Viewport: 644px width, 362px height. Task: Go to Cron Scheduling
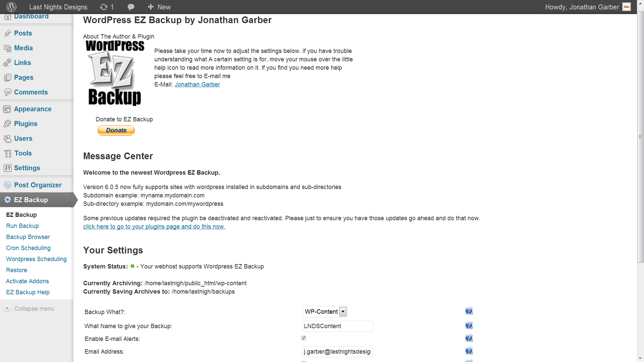[x=29, y=248]
